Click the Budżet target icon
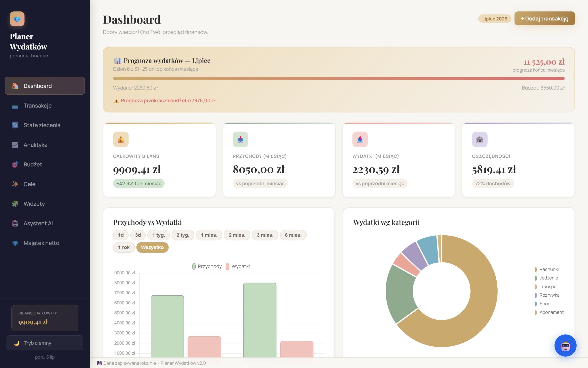 tap(15, 165)
